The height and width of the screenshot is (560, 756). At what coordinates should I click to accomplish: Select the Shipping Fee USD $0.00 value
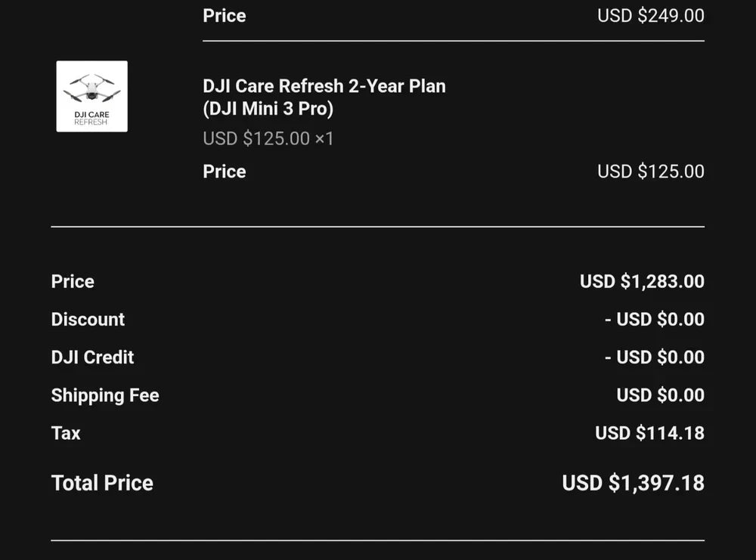point(660,395)
